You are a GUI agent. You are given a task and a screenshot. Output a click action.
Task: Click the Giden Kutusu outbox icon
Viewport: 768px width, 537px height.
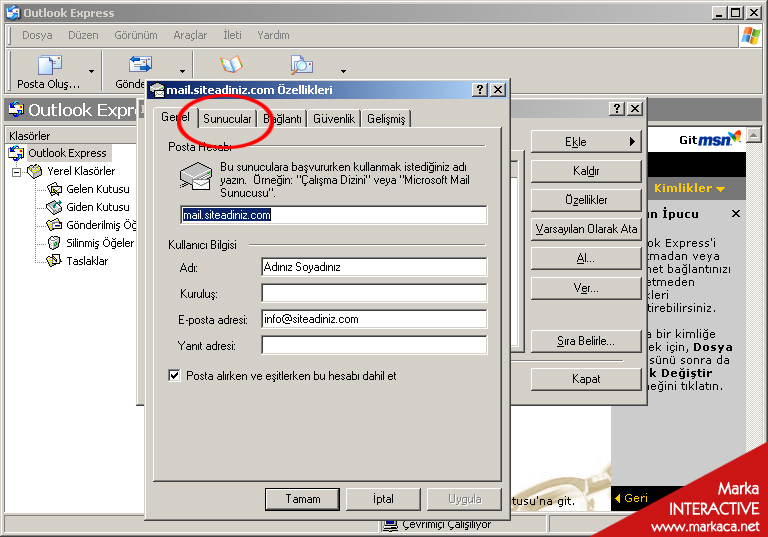coord(54,207)
